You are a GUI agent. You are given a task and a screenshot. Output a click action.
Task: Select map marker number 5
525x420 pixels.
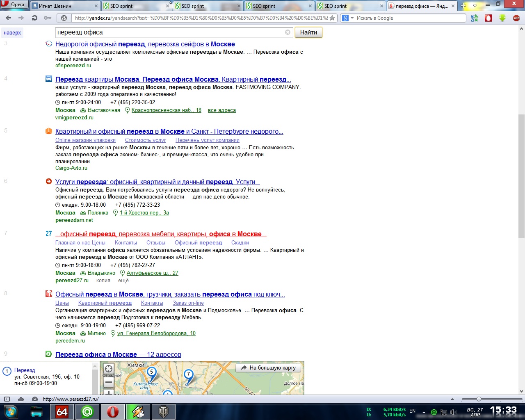[x=152, y=373]
